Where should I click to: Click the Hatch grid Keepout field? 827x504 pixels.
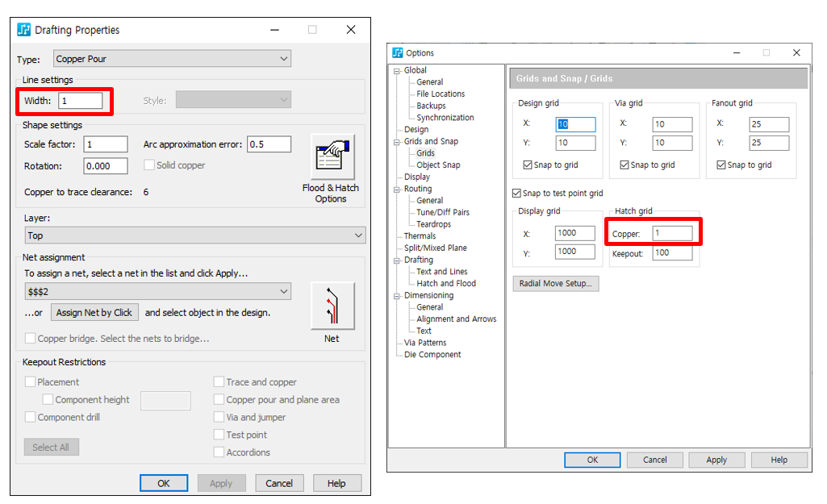coord(672,252)
